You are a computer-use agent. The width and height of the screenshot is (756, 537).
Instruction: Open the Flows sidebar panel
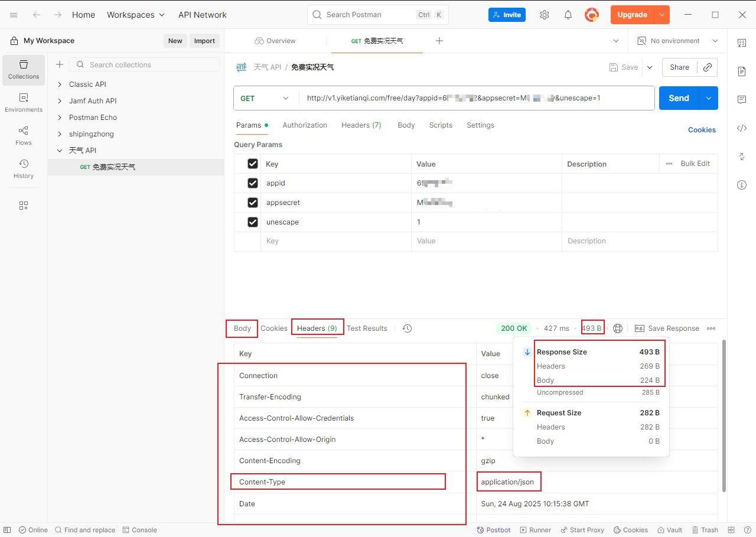point(24,135)
